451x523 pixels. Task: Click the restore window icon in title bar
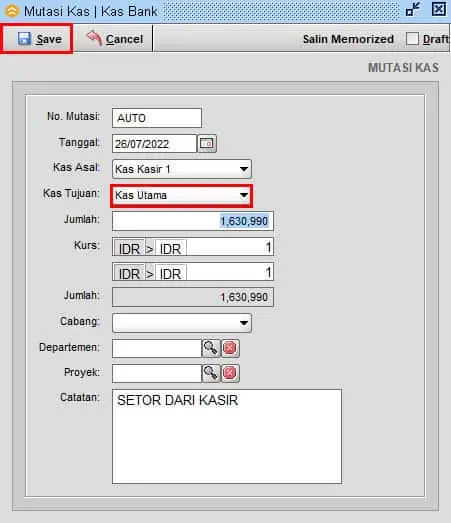(413, 9)
